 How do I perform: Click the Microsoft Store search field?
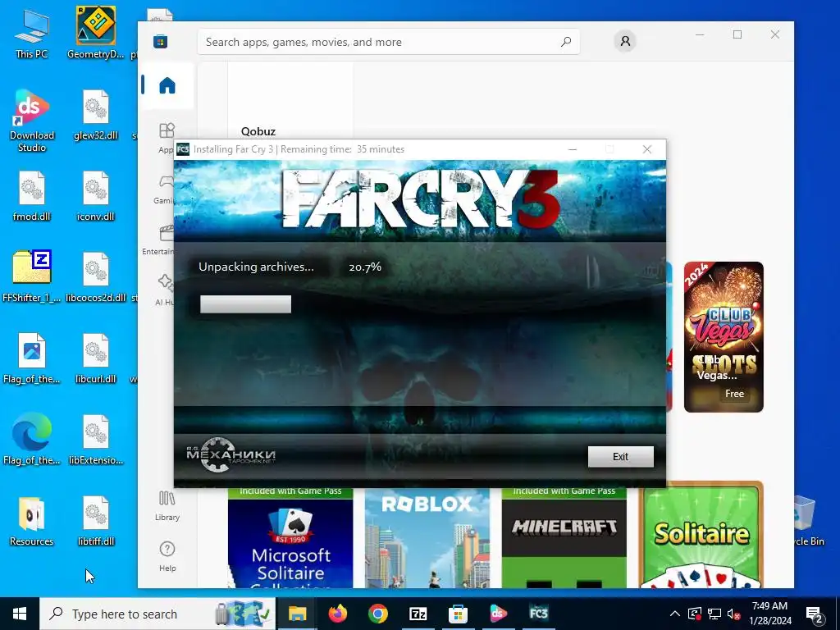pyautogui.click(x=388, y=42)
